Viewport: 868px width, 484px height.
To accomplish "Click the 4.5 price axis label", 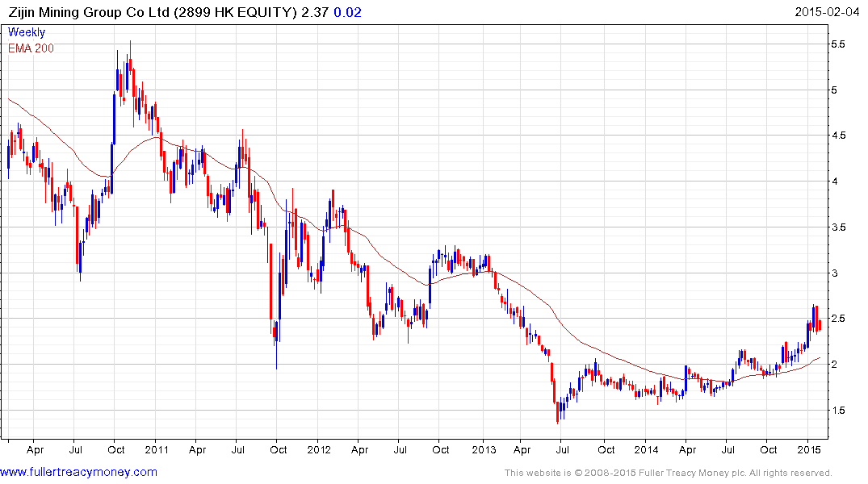I will pyautogui.click(x=838, y=136).
